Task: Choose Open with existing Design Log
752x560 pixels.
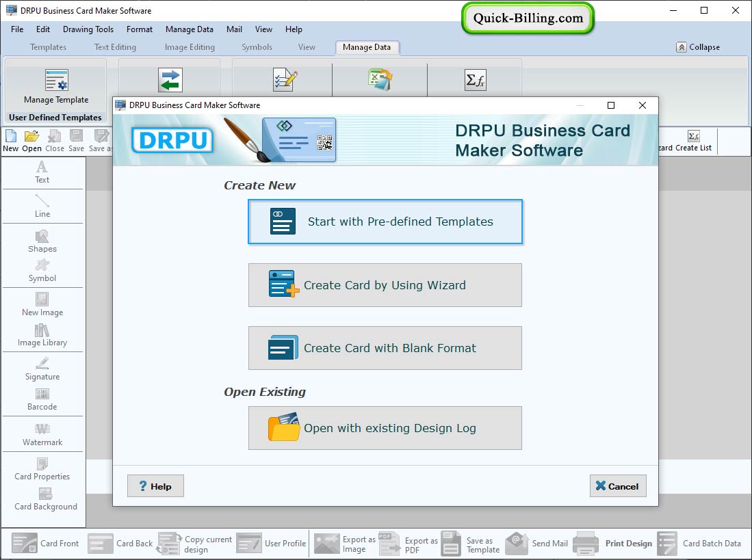Action: pyautogui.click(x=385, y=428)
